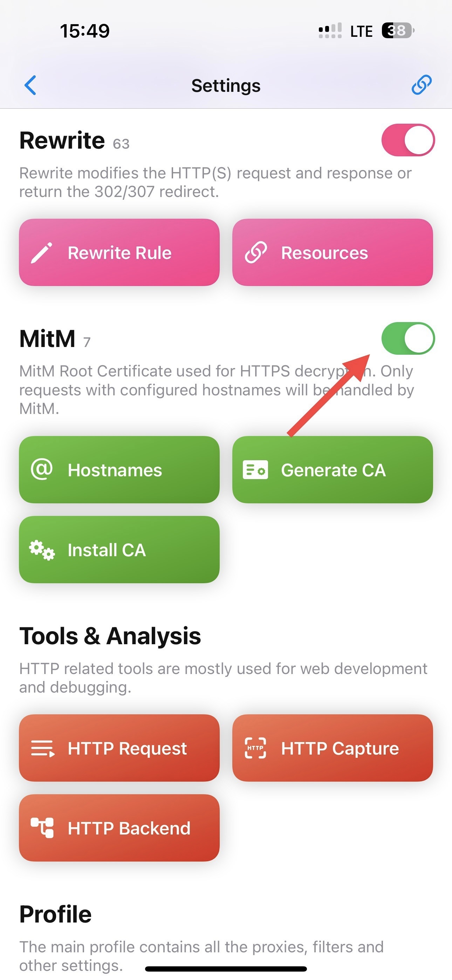The width and height of the screenshot is (452, 980).
Task: Open HTTP Capture tool
Action: (x=333, y=748)
